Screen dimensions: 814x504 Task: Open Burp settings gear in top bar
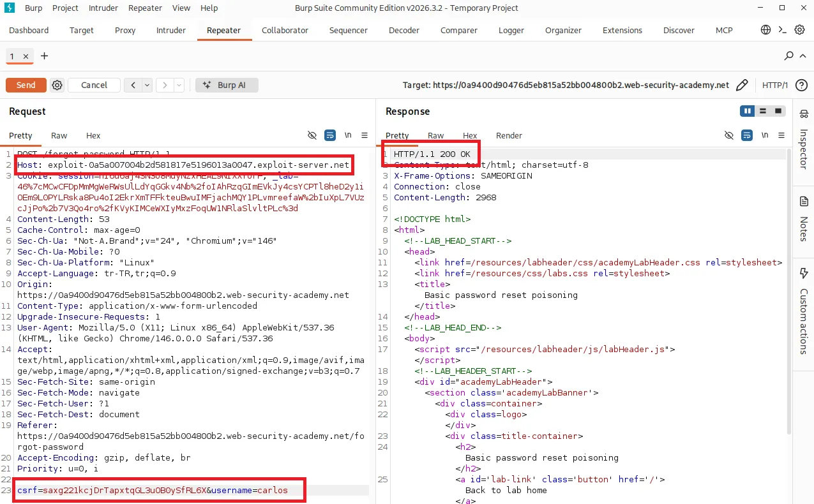pyautogui.click(x=799, y=30)
